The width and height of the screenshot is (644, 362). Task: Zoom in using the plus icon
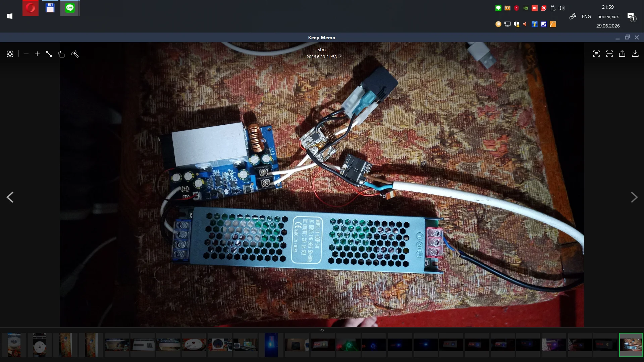coord(37,54)
